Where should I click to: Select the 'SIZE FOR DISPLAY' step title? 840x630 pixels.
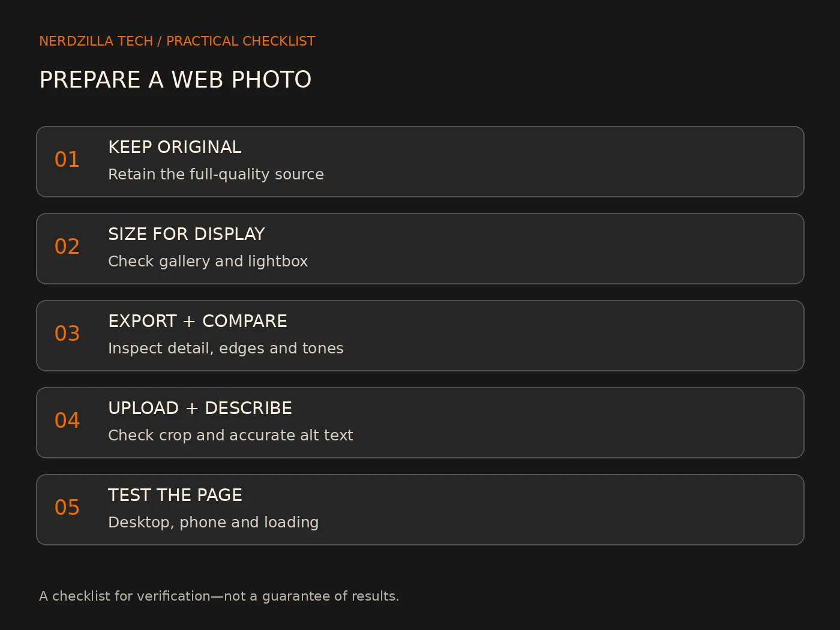(x=187, y=234)
